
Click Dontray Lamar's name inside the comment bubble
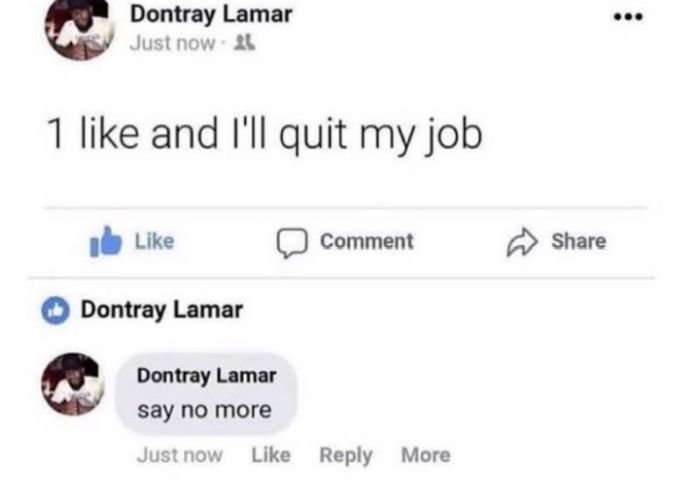206,376
